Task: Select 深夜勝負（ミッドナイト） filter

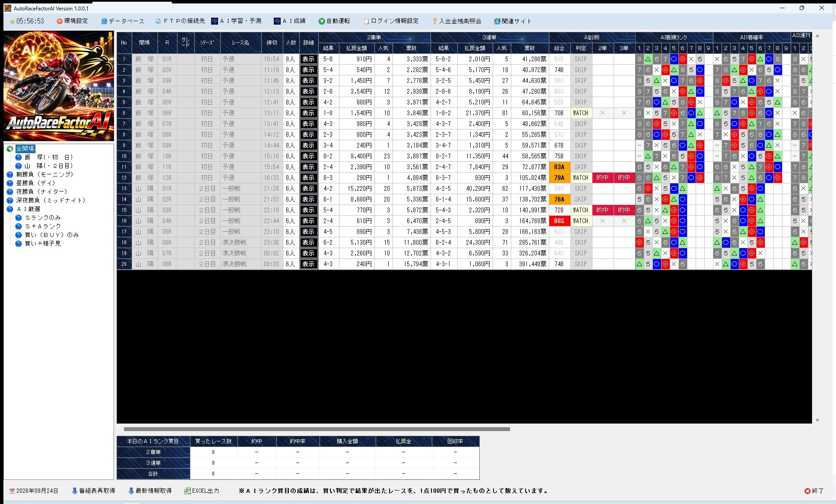Action: pyautogui.click(x=51, y=200)
